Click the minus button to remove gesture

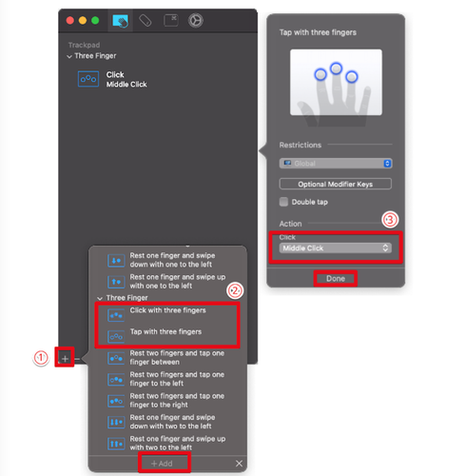coord(77,359)
